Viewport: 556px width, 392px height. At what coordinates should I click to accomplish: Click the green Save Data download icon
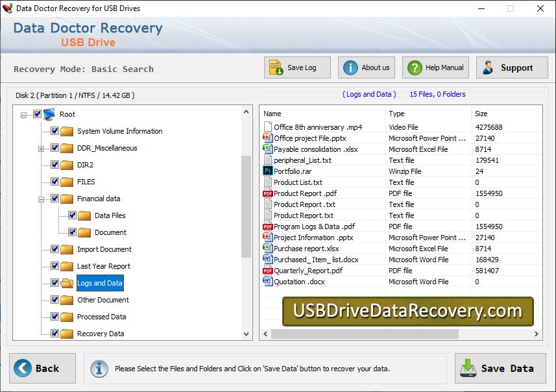click(x=468, y=368)
